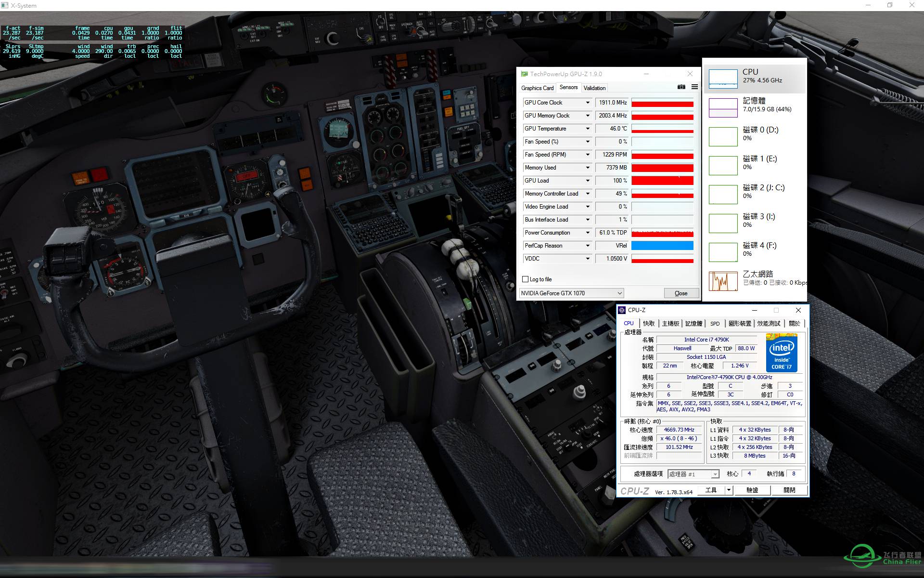Select Disk 3 (I:) graph thumbnail
The image size is (924, 578).
coord(723,223)
